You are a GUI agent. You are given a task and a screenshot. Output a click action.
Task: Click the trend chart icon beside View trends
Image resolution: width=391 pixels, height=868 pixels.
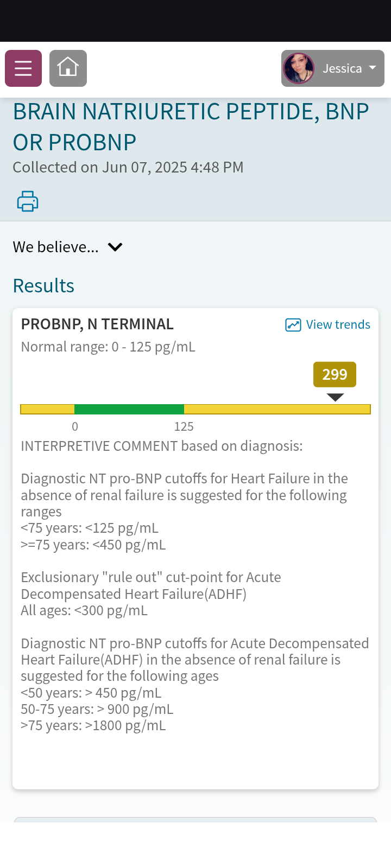293,325
